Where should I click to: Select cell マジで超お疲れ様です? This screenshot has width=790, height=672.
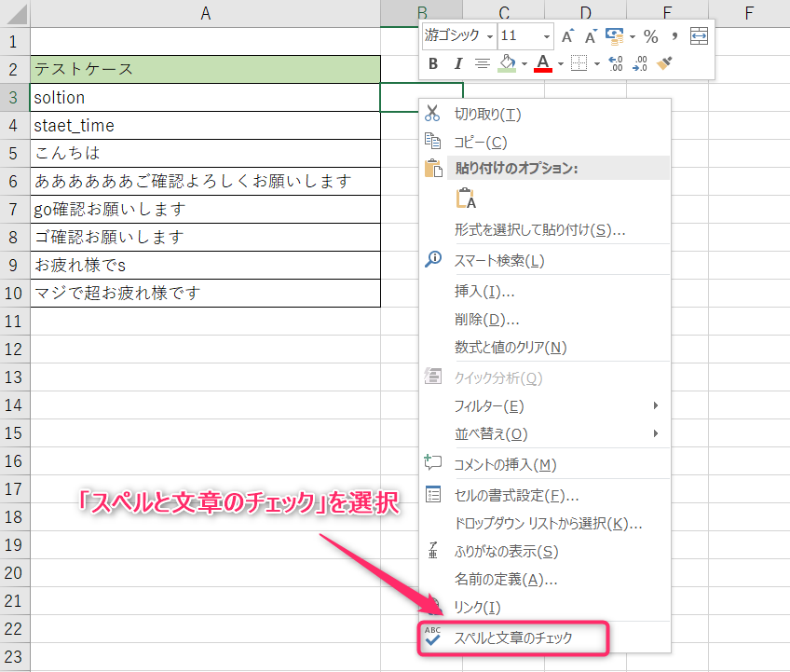(x=205, y=293)
